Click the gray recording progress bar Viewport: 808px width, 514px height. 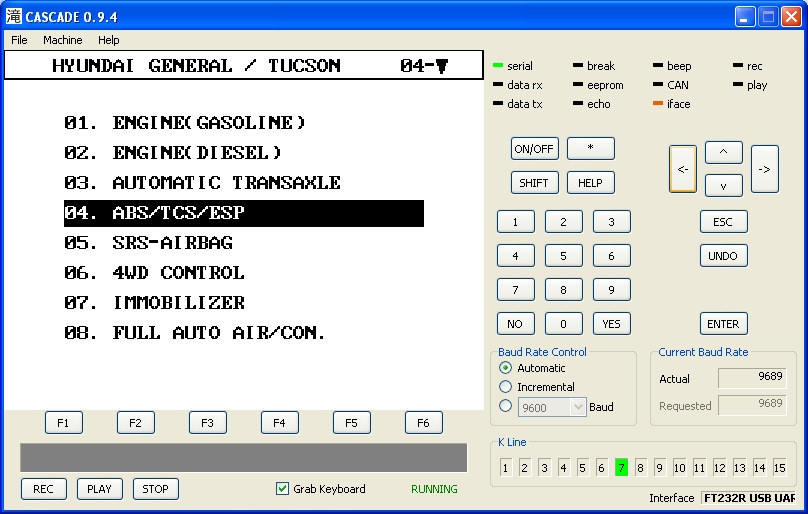point(243,457)
